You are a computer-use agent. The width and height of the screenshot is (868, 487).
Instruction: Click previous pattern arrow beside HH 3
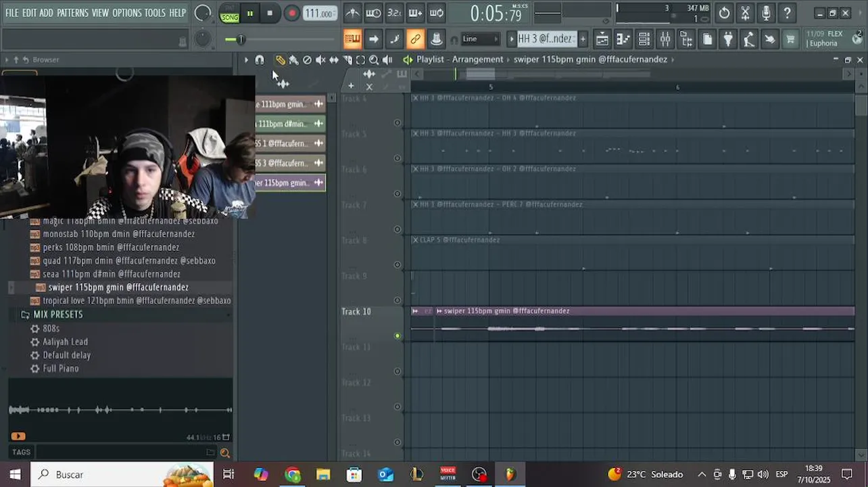coord(512,39)
